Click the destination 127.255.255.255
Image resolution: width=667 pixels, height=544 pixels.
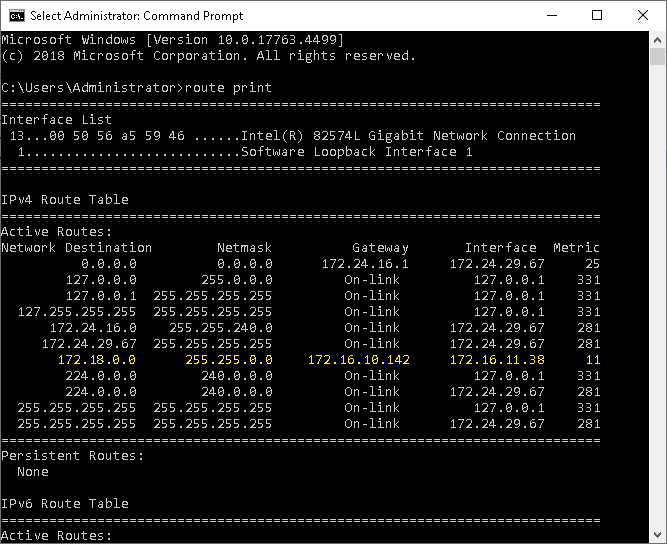pyautogui.click(x=77, y=312)
